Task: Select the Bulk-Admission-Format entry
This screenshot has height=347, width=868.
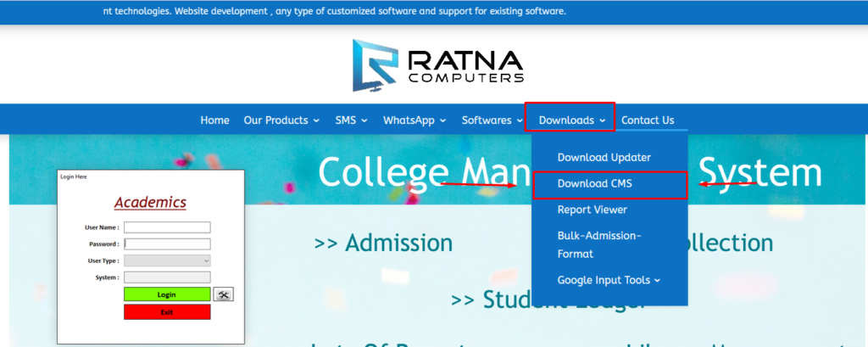Action: coord(598,244)
